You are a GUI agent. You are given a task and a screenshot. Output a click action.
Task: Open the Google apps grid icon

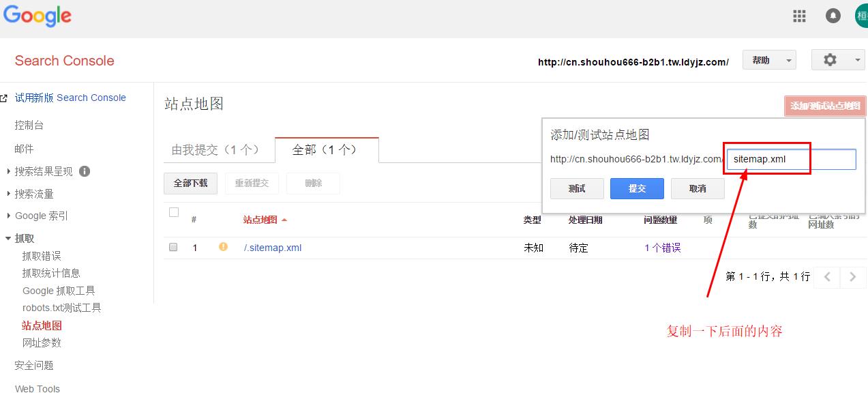click(x=799, y=16)
